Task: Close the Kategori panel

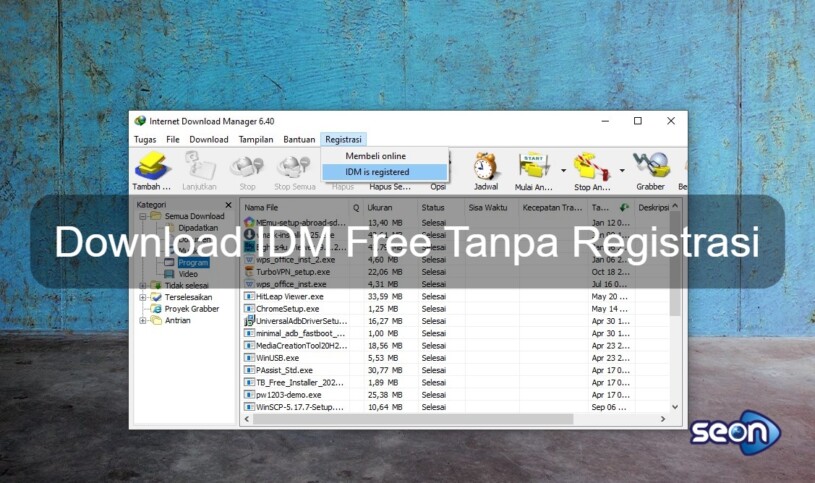Action: click(228, 205)
